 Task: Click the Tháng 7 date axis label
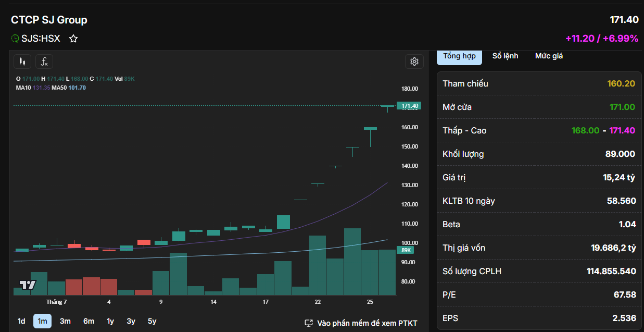[56, 302]
